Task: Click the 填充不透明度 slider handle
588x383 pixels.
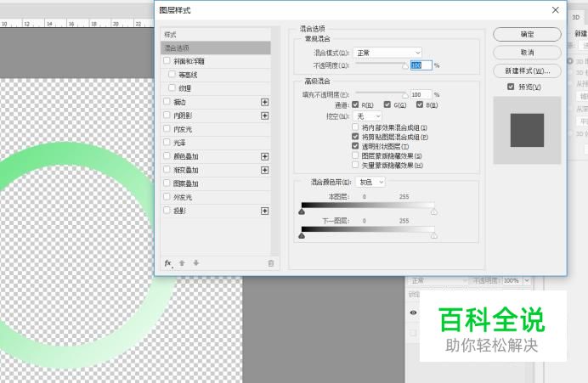Action: [405, 95]
